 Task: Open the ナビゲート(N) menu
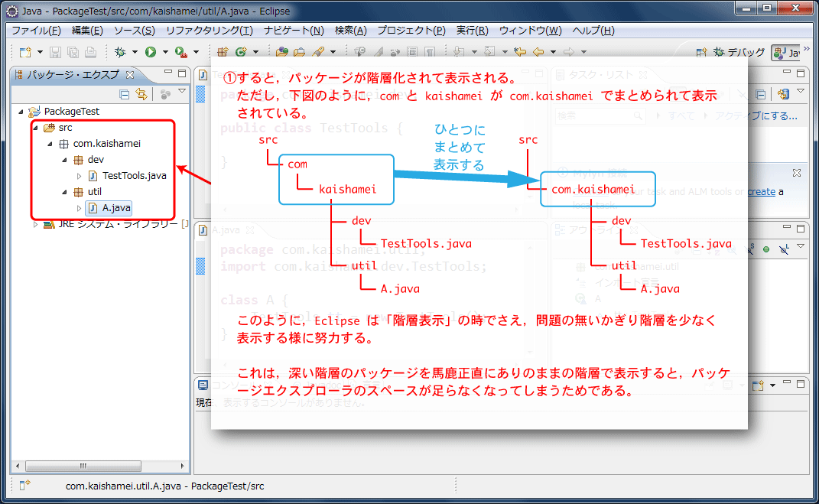294,31
